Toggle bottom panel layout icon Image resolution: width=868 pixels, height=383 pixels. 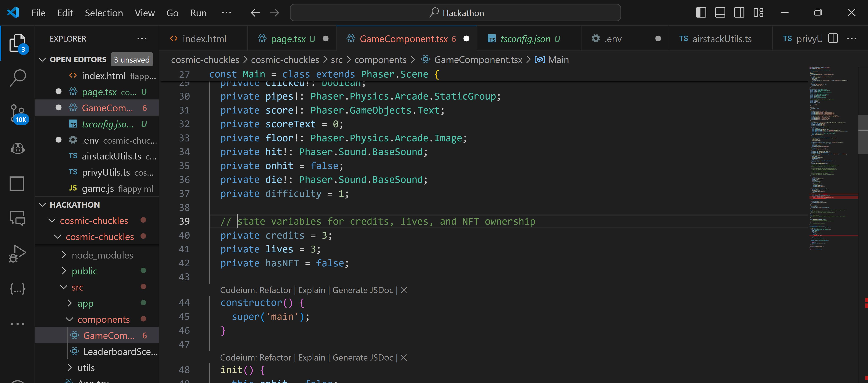[x=720, y=13]
